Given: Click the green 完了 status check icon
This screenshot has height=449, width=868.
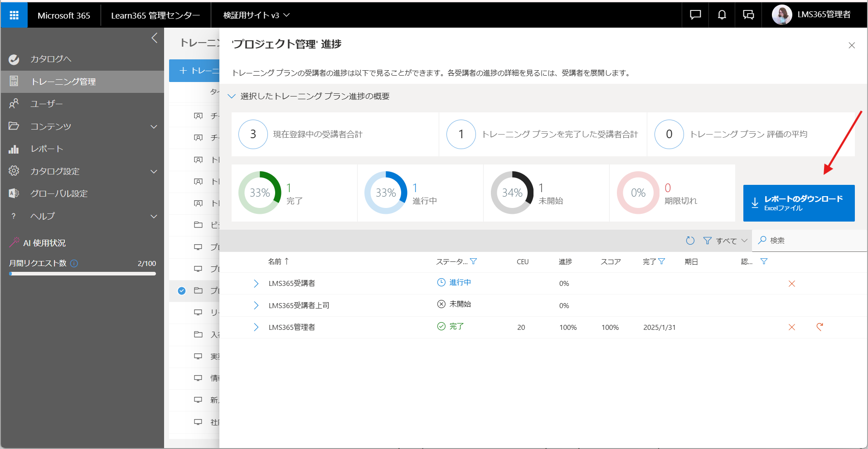Looking at the screenshot, I should pos(441,326).
